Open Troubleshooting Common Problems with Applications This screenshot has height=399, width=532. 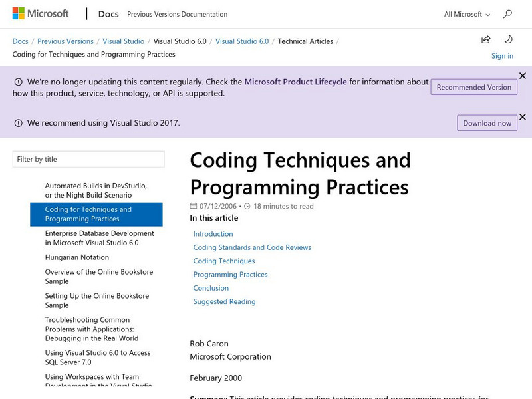point(92,329)
